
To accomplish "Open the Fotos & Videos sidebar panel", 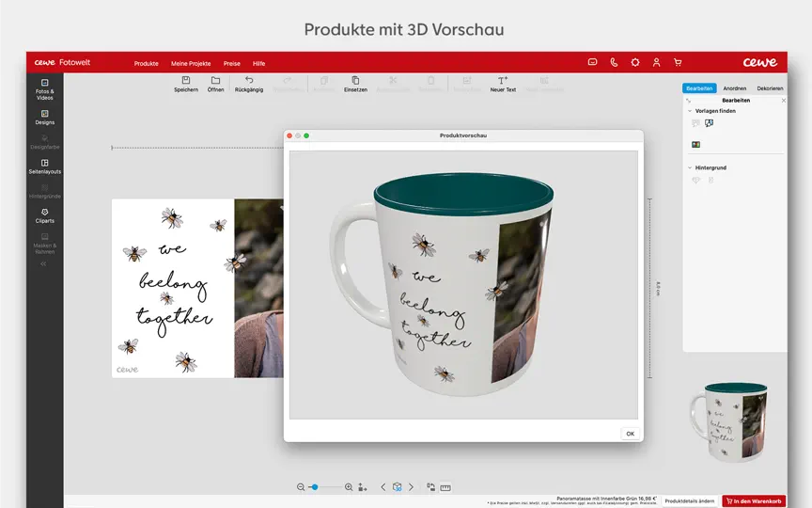I will (x=44, y=89).
